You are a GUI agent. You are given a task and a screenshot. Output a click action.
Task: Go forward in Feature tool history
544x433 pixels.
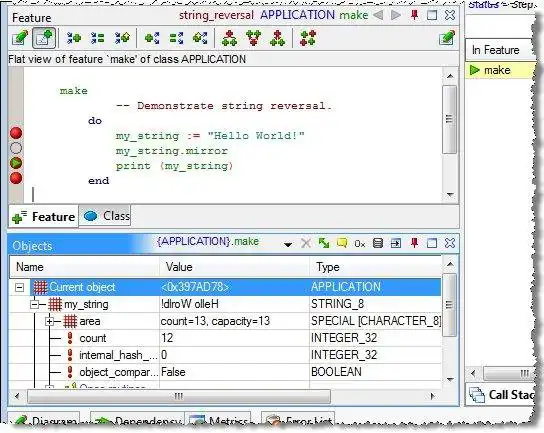click(396, 15)
